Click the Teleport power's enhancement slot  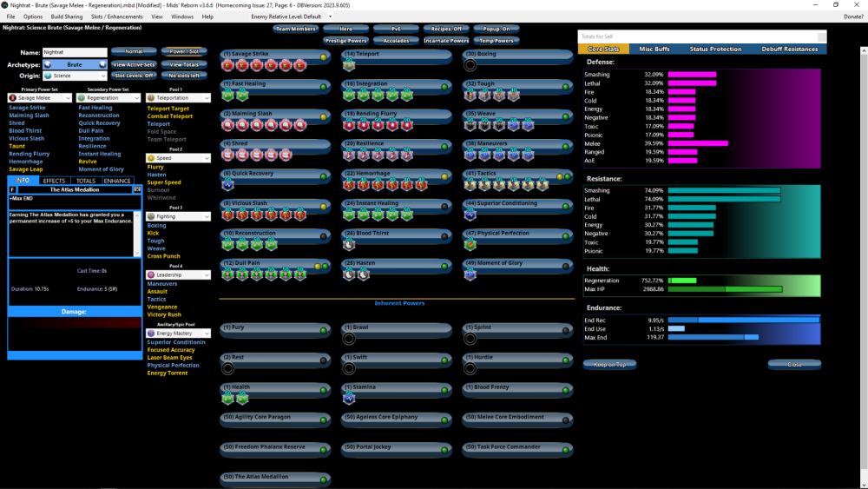pos(349,65)
